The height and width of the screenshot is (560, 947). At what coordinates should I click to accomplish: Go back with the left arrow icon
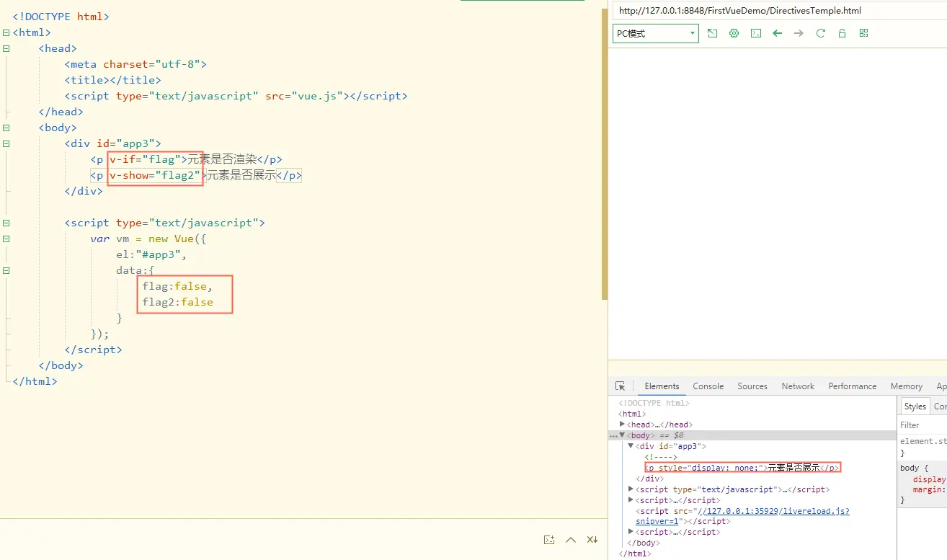tap(777, 33)
